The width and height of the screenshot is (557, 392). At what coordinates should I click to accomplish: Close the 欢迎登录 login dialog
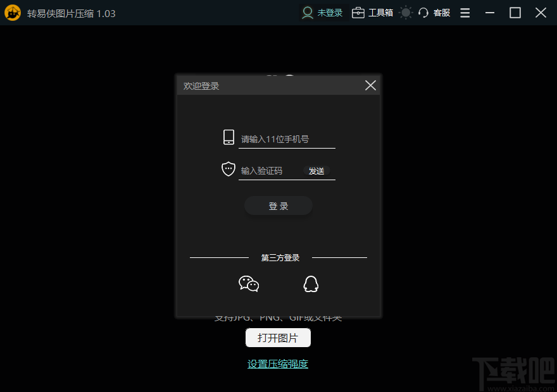(x=370, y=85)
